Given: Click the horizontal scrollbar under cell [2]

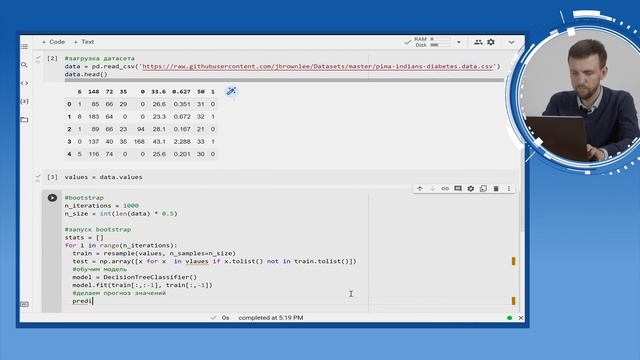Looking at the screenshot, I should click(x=284, y=80).
